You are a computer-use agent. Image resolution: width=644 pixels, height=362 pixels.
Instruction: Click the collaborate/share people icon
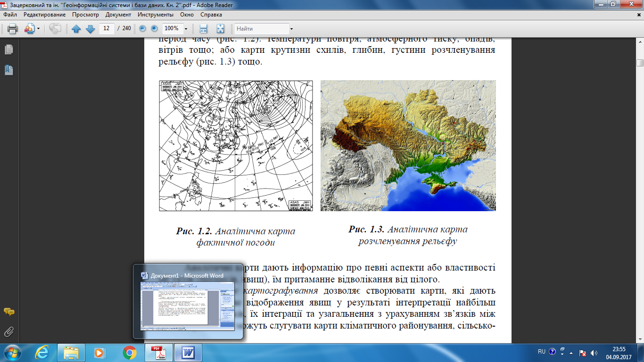(x=29, y=29)
